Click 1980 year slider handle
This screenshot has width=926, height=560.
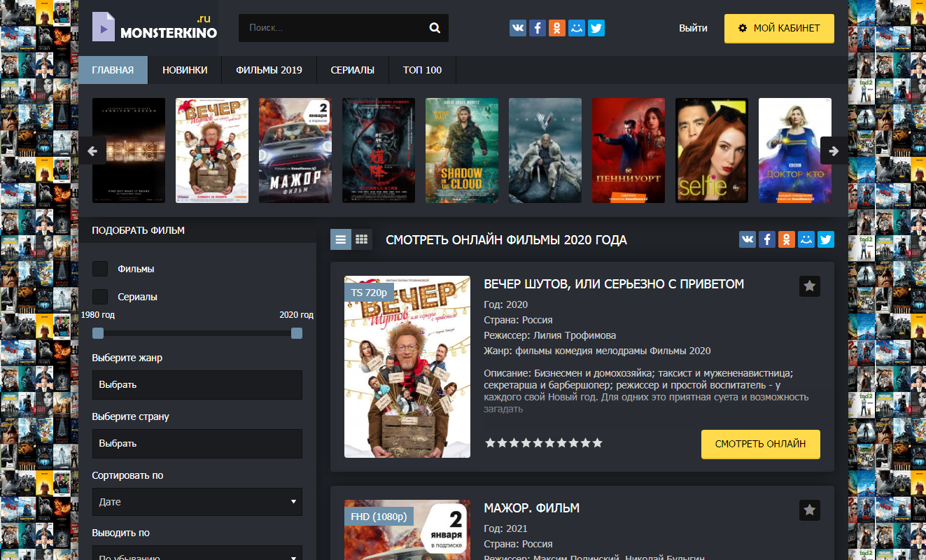click(x=98, y=333)
